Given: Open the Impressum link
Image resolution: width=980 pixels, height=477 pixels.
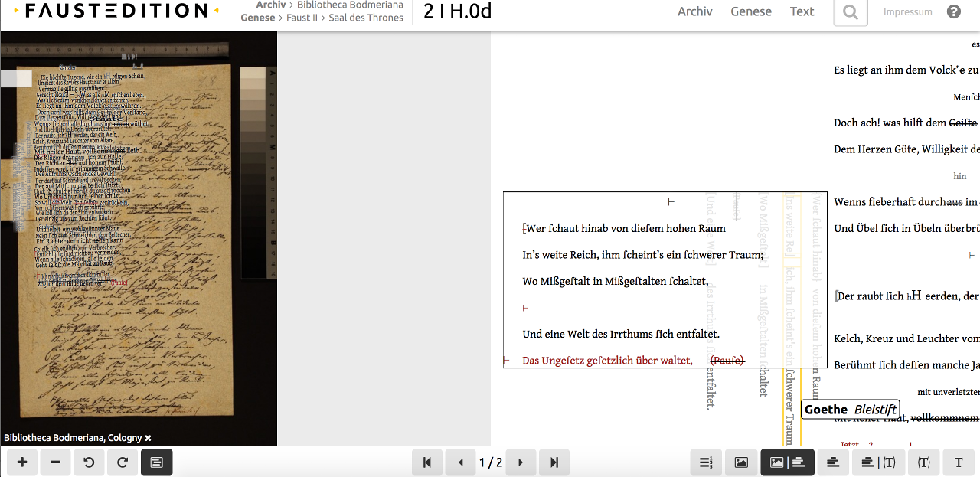Looking at the screenshot, I should click(x=908, y=12).
